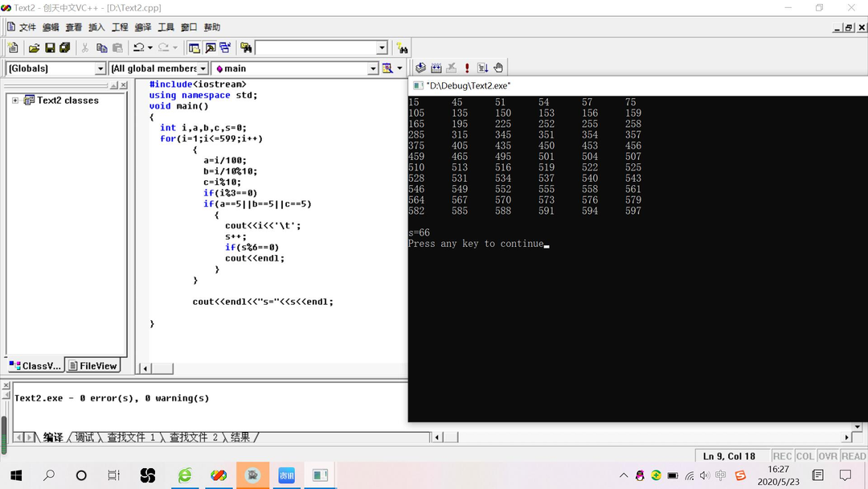Image resolution: width=868 pixels, height=489 pixels.
Task: Open the main function dropdown
Action: (373, 68)
